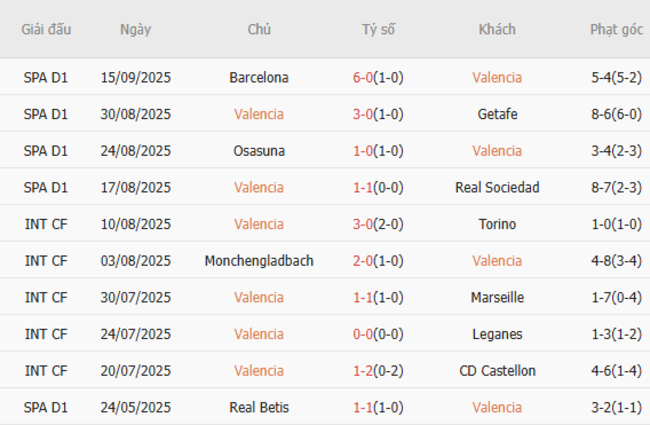The height and width of the screenshot is (425, 650).
Task: Open the CD Castellon team link
Action: tap(497, 371)
